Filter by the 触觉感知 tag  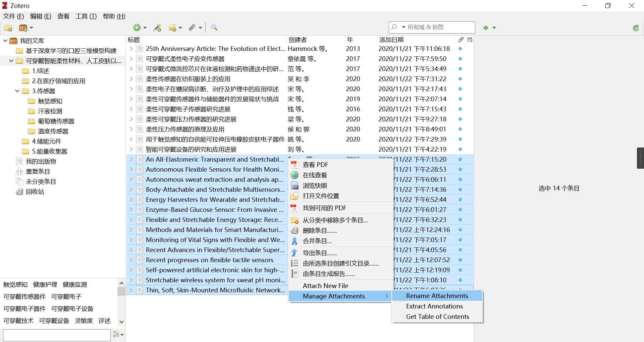[15, 284]
